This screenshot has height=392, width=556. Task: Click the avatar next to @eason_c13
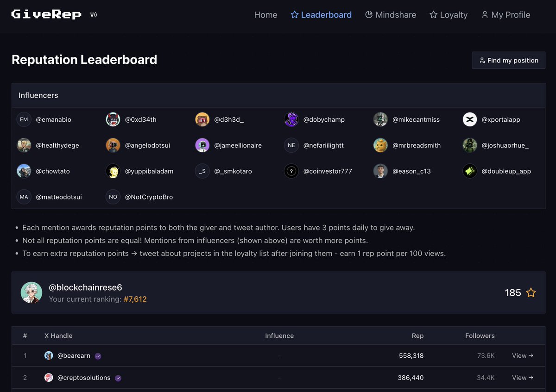[380, 171]
